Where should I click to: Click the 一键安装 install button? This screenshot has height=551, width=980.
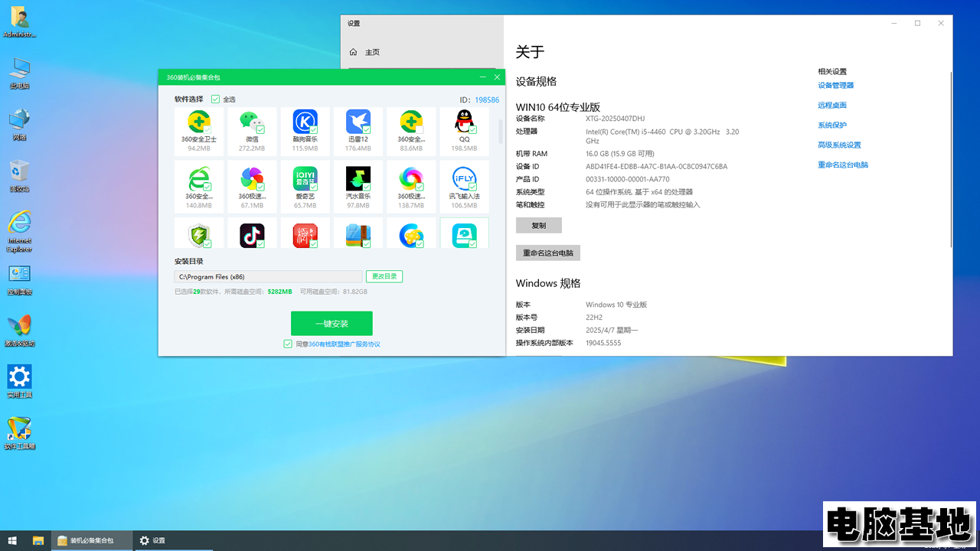coord(332,324)
